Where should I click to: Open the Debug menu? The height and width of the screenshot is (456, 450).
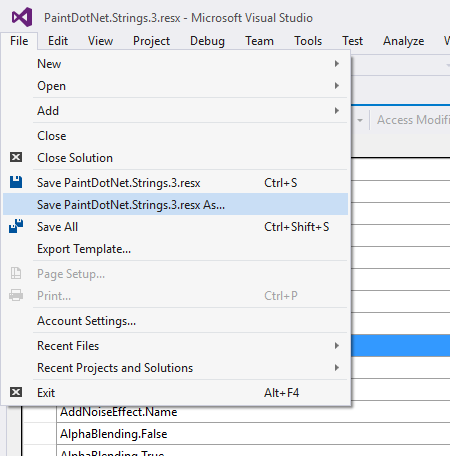coord(207,41)
